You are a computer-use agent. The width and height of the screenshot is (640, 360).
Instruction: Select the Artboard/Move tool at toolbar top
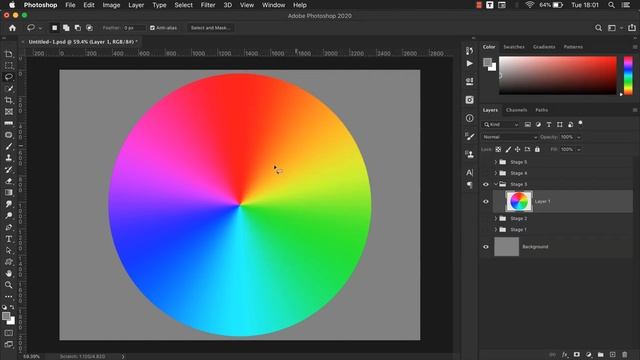[x=9, y=54]
